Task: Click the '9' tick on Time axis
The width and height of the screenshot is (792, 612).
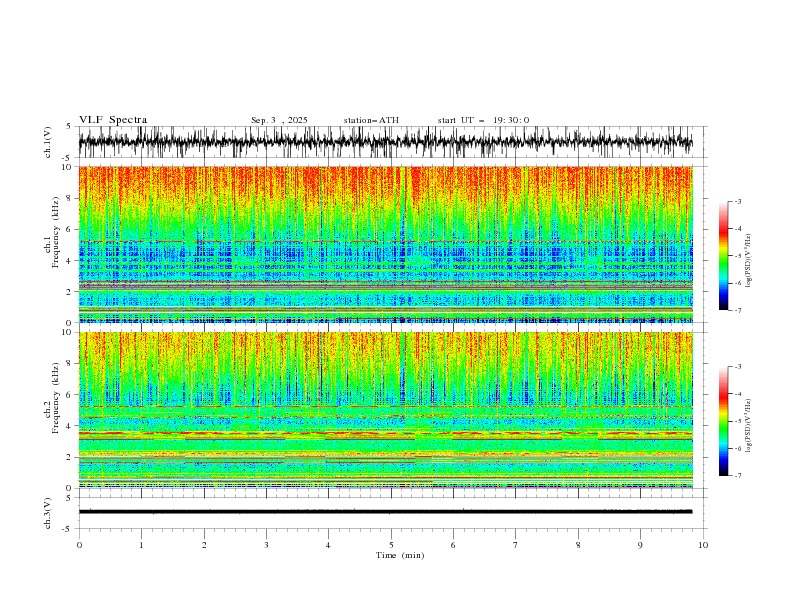Action: coord(640,545)
